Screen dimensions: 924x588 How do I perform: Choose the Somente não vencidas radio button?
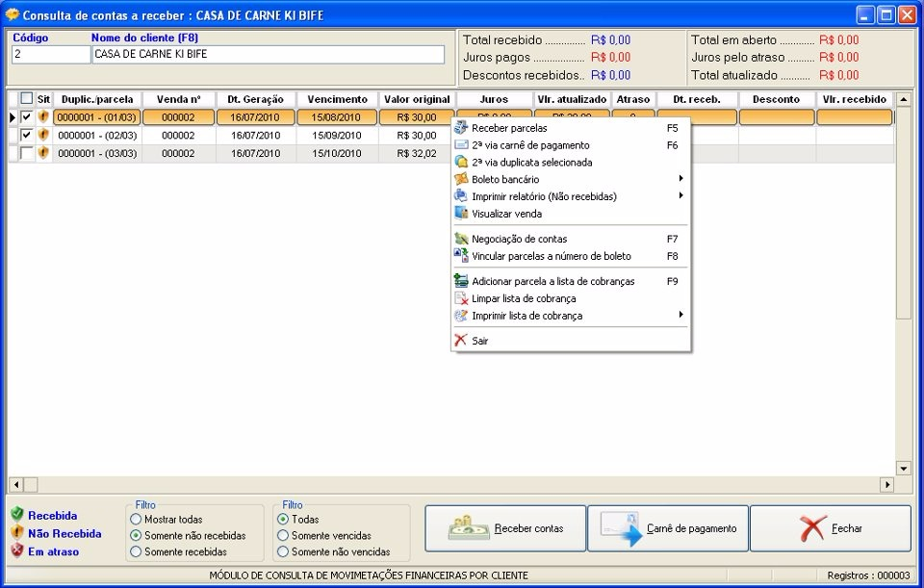[x=283, y=552]
